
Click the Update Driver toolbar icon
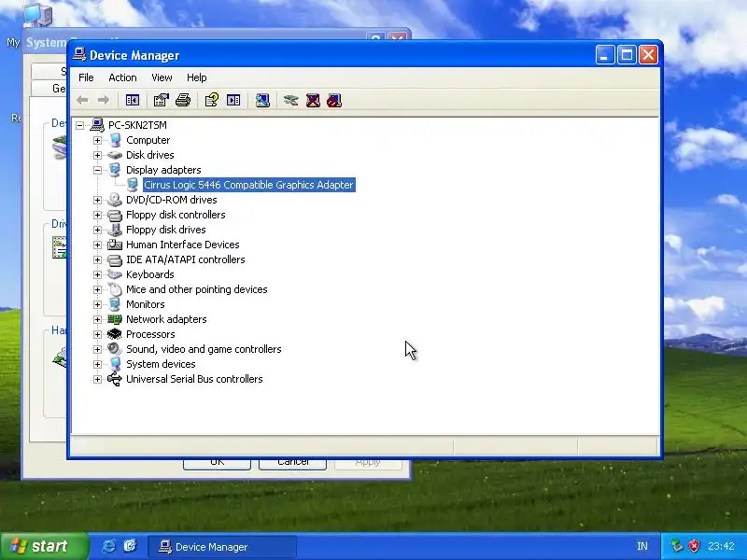coord(291,100)
